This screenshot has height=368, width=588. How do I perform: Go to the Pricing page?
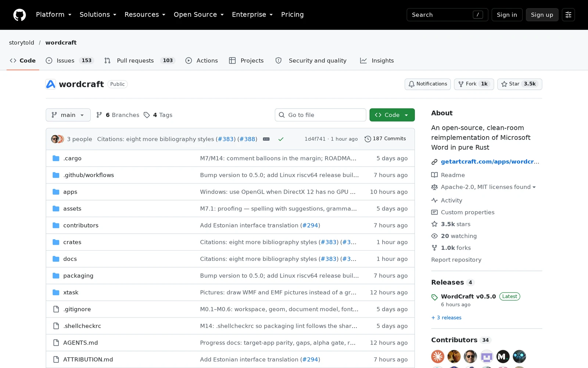[x=292, y=15]
